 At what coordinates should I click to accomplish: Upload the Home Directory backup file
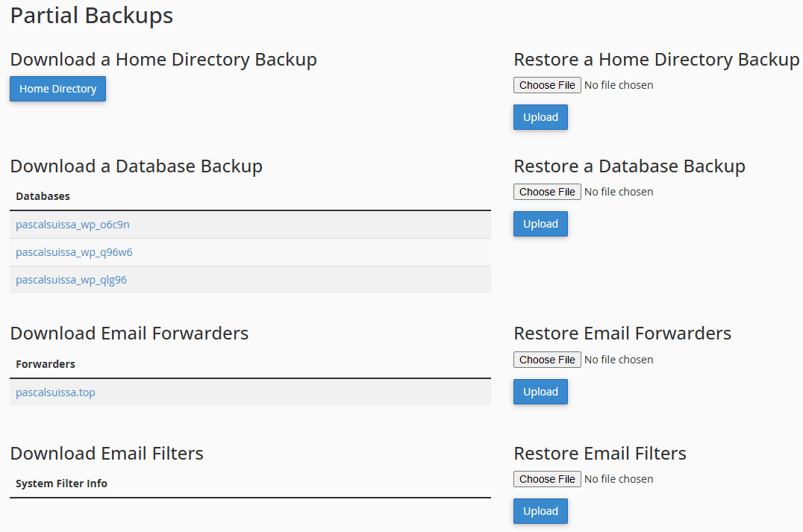540,117
